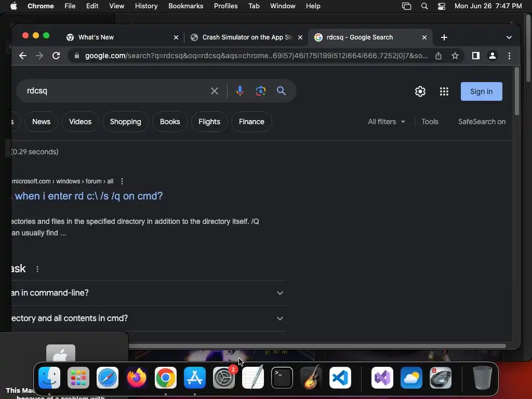Launch Firefox from the Dock
This screenshot has width=532, height=399.
(137, 378)
